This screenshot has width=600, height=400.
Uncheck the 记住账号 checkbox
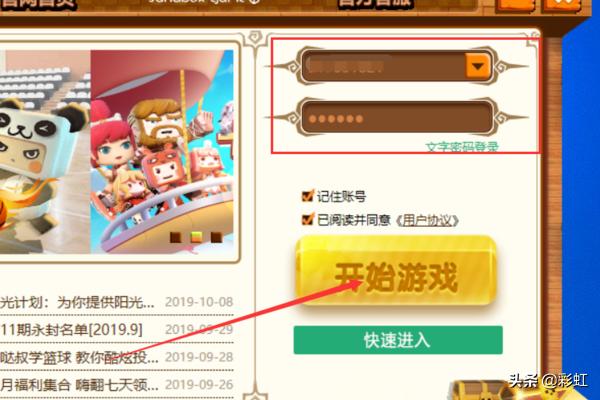(307, 196)
